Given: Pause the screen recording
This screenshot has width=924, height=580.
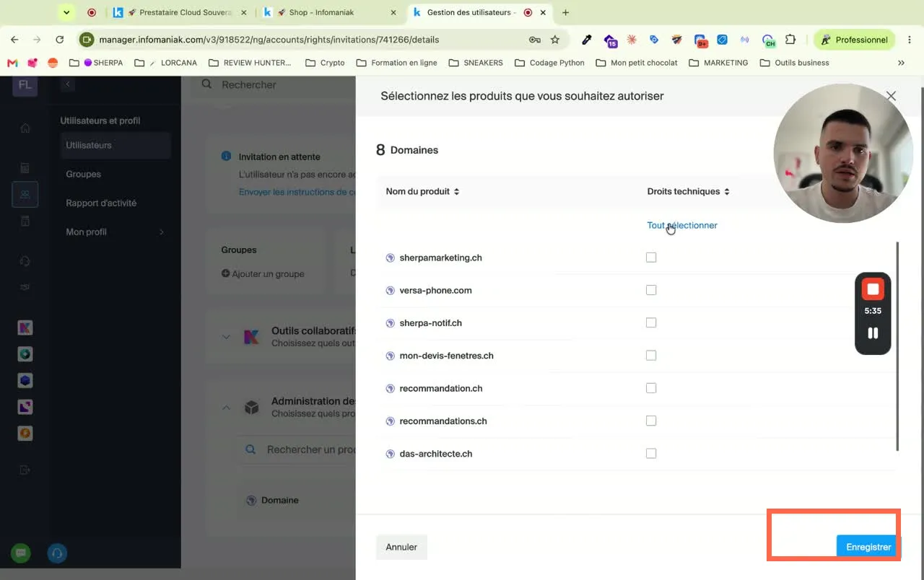Looking at the screenshot, I should (x=873, y=333).
